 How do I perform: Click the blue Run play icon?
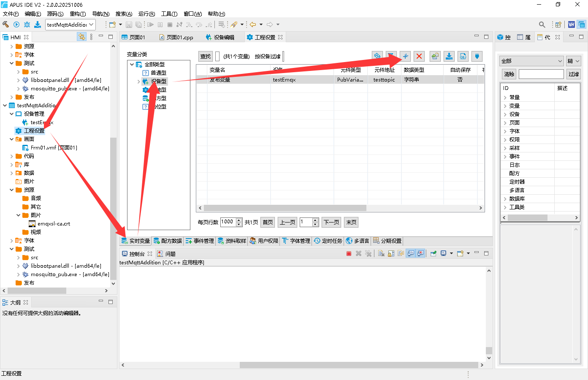(x=16, y=24)
